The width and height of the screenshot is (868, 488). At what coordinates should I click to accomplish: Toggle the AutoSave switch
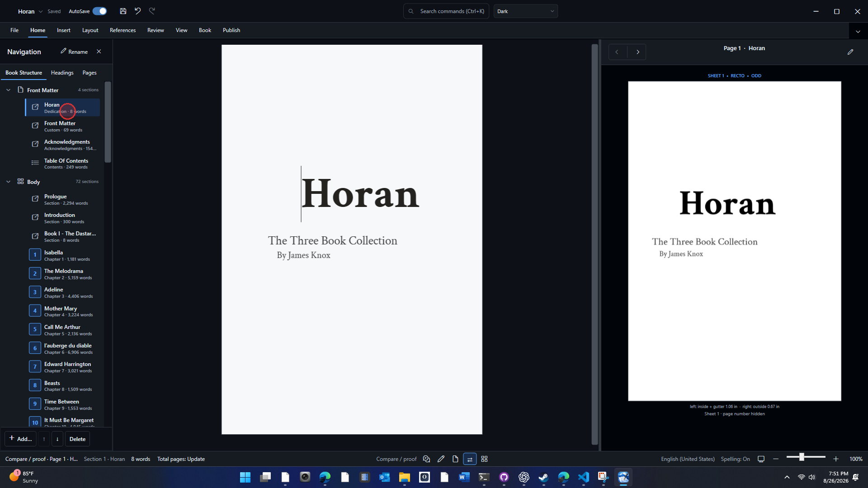coord(99,11)
